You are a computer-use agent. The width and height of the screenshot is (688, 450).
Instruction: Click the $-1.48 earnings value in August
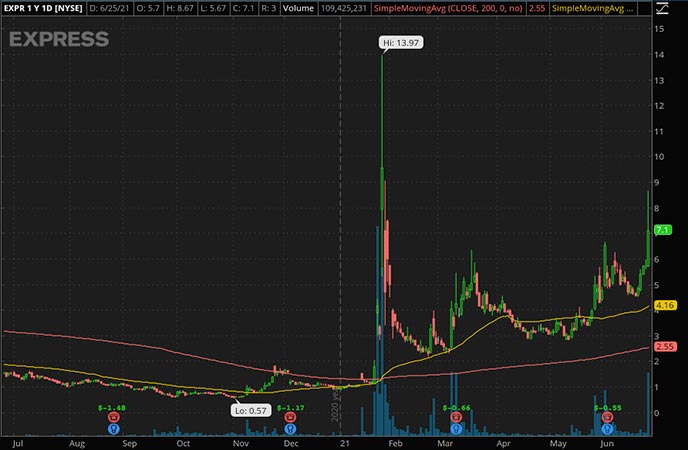pos(111,408)
